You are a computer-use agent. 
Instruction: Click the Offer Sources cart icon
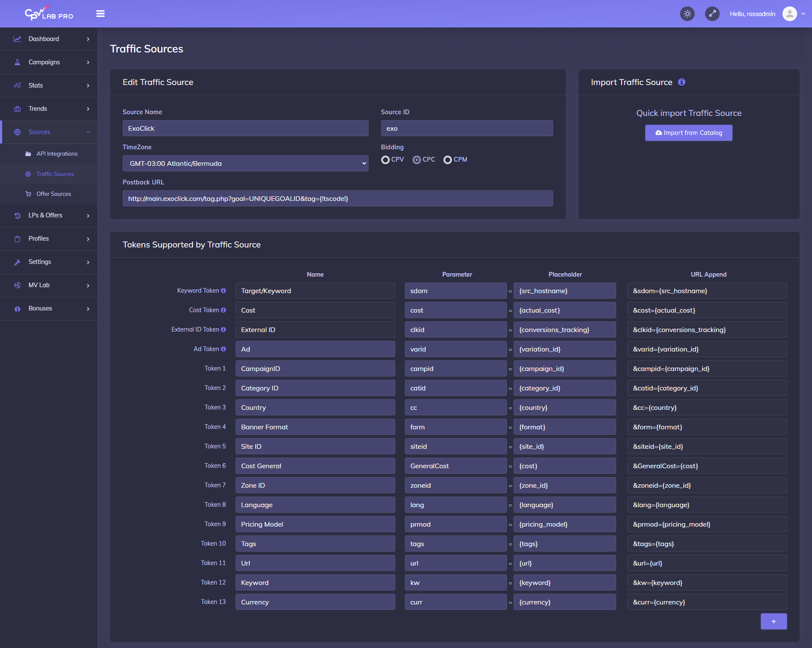(28, 194)
